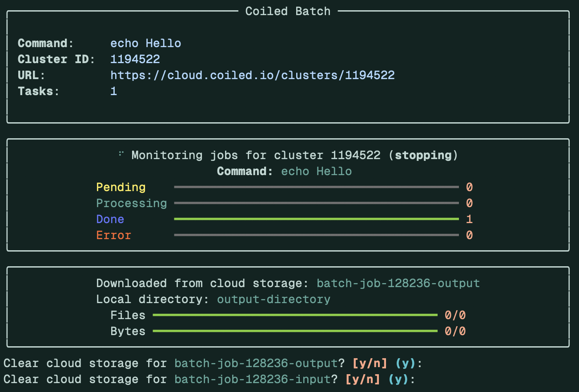This screenshot has height=392, width=579.
Task: Click the gray Pending progress bar
Action: pyautogui.click(x=316, y=187)
